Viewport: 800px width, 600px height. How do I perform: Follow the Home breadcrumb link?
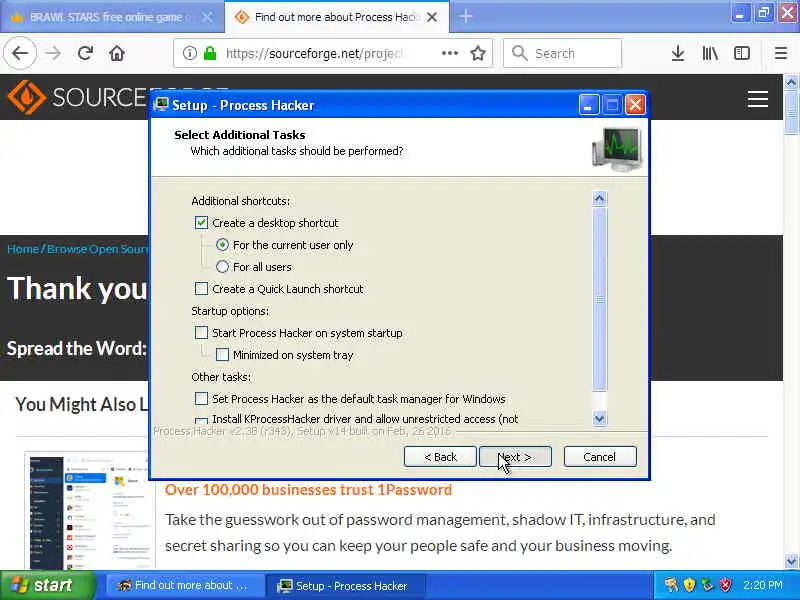(22, 249)
